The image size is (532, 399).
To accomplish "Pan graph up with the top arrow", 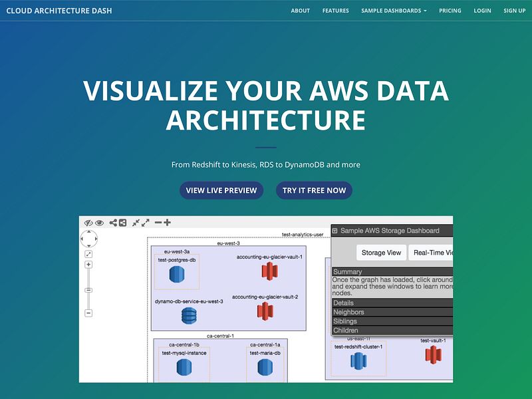I will click(x=89, y=232).
